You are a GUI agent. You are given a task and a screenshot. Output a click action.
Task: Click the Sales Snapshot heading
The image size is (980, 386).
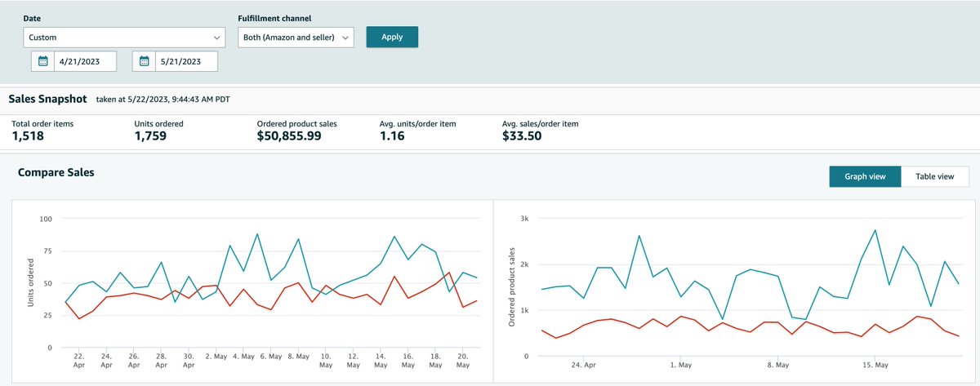47,99
